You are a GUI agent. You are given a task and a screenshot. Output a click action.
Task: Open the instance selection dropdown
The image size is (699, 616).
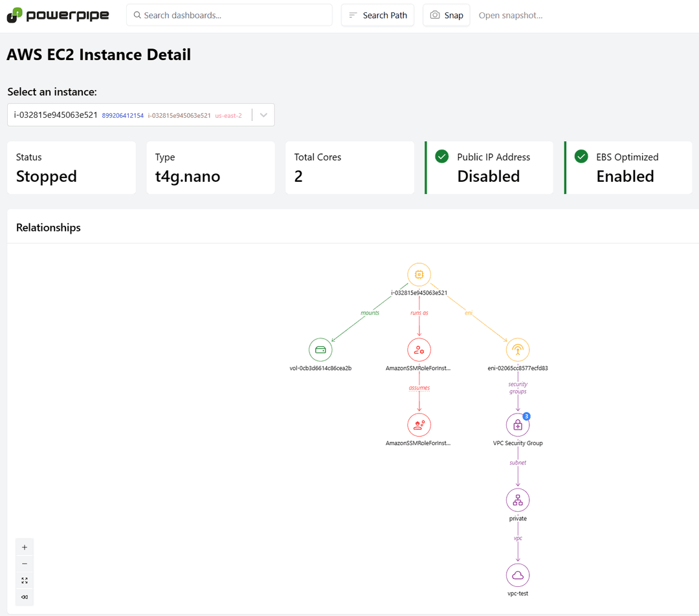pyautogui.click(x=263, y=114)
